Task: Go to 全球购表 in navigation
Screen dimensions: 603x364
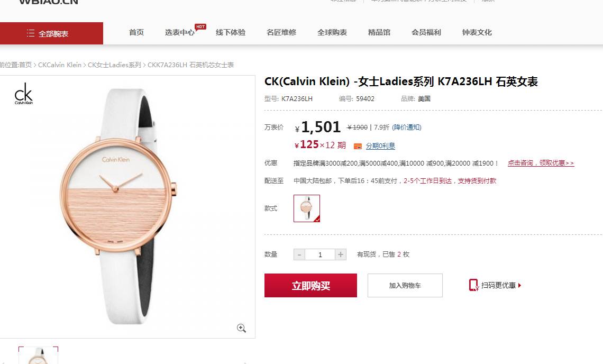Action: pos(332,32)
